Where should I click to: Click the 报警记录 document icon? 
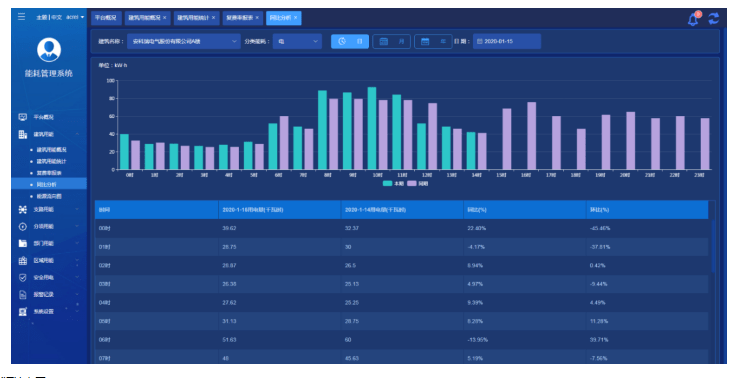[23, 295]
